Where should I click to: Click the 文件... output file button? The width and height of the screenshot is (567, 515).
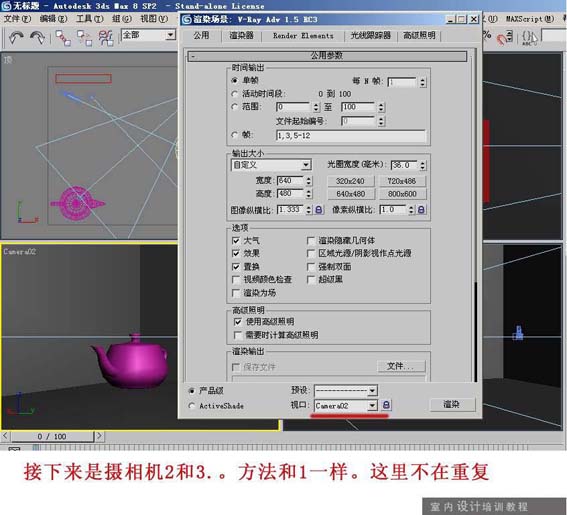[400, 366]
